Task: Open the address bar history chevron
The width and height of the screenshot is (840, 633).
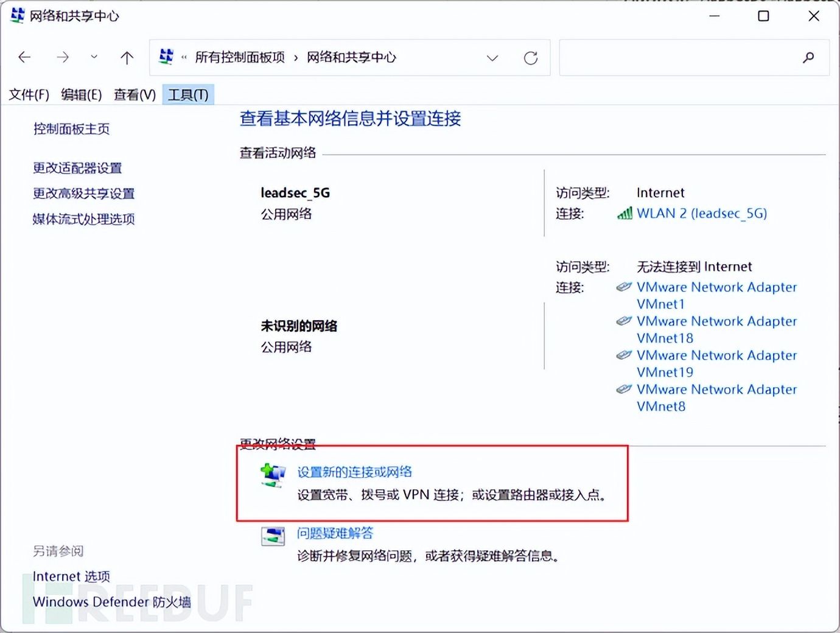Action: point(492,58)
